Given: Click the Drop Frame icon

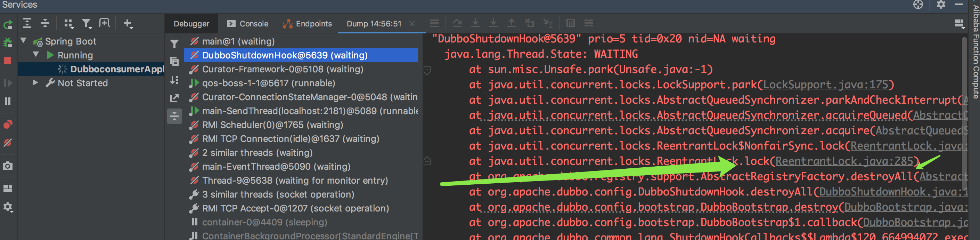Looking at the screenshot, I should pos(530,23).
